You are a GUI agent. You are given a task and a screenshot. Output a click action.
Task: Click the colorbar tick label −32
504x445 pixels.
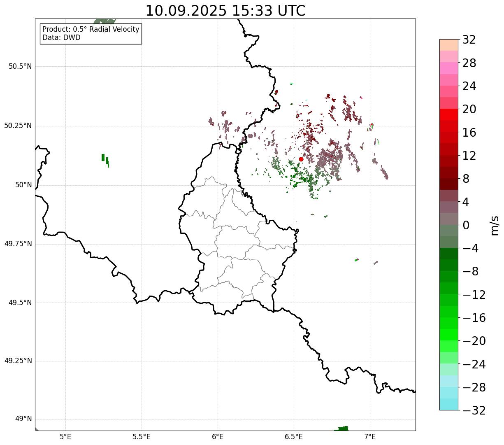(474, 410)
